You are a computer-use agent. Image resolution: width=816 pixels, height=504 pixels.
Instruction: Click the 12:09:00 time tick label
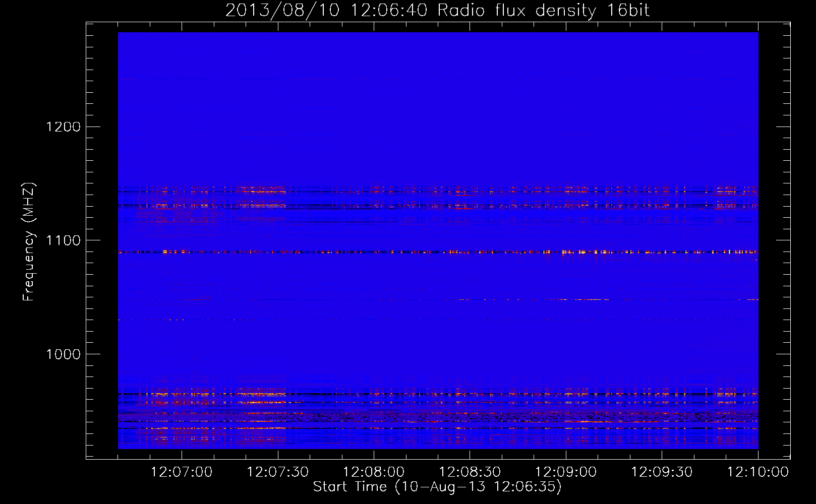pyautogui.click(x=566, y=472)
